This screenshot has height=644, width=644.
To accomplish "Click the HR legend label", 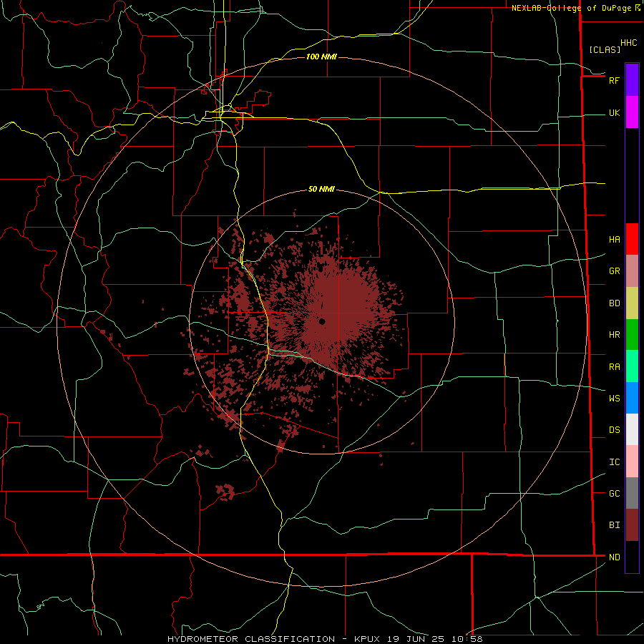I will click(614, 335).
